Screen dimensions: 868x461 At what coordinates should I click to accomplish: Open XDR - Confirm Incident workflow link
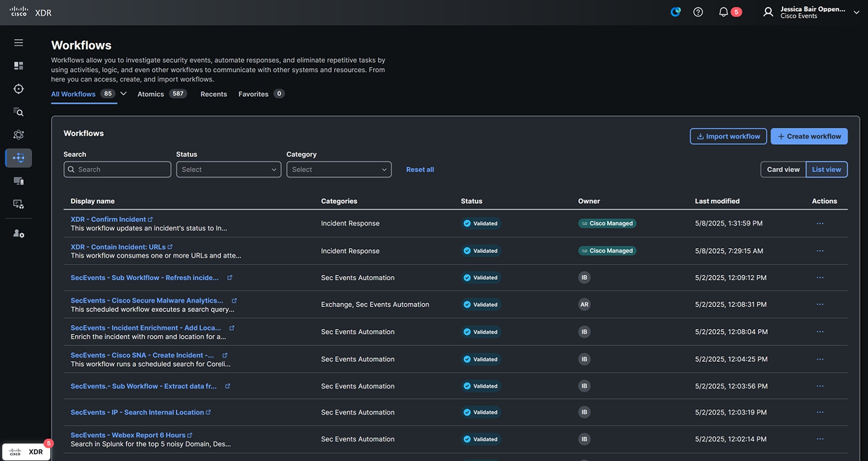(108, 219)
